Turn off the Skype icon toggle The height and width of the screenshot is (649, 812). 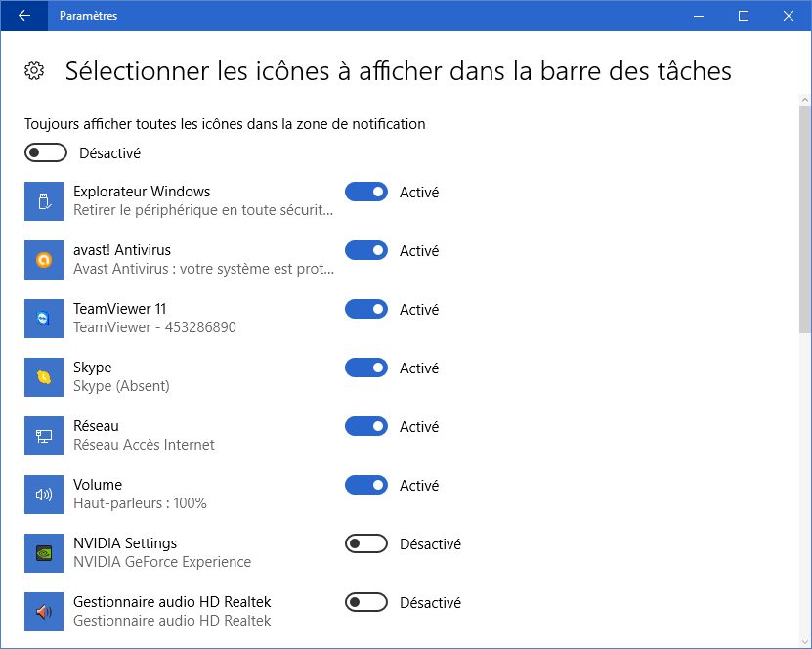[366, 368]
